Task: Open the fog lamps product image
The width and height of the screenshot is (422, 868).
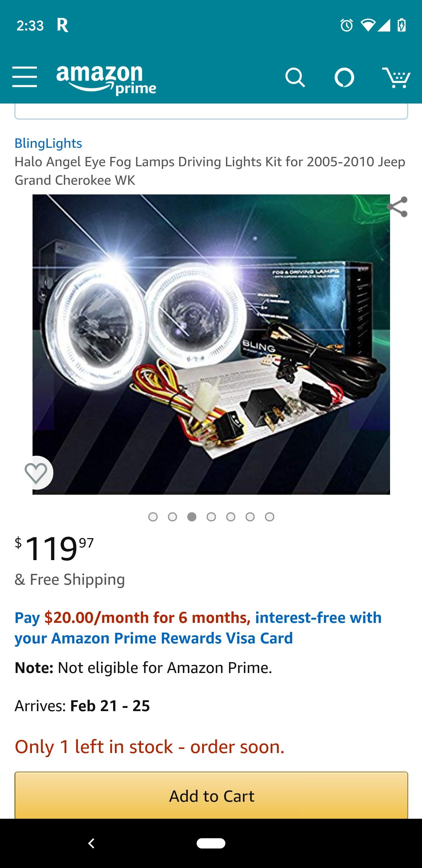Action: (211, 344)
